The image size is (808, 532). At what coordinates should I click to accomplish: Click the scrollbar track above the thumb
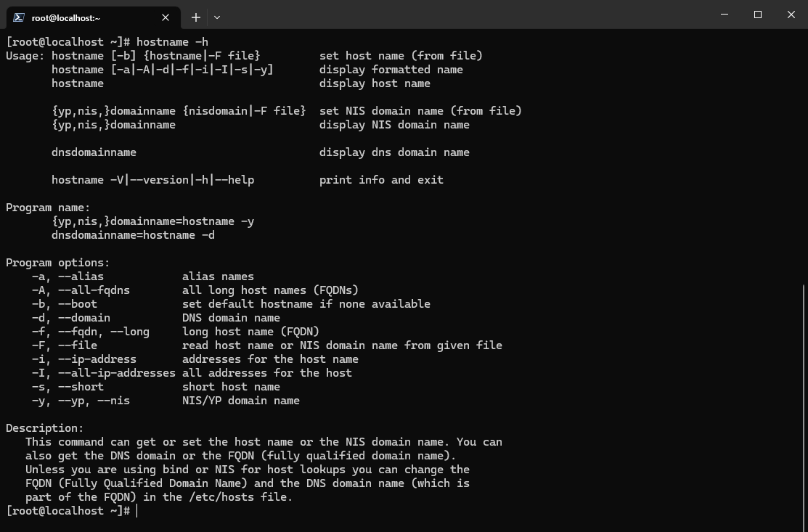coord(804,145)
